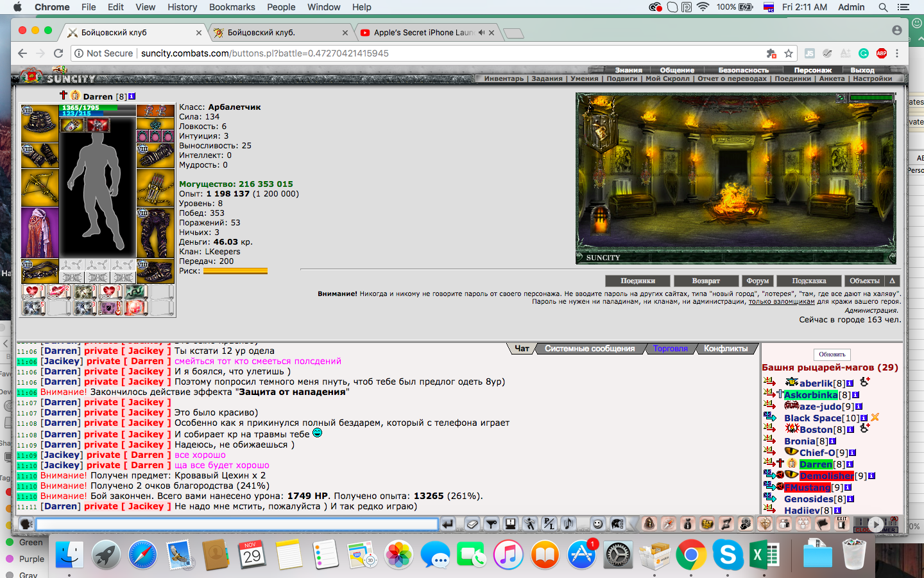Click the Возврат button
Image resolution: width=924 pixels, height=578 pixels.
tap(706, 281)
